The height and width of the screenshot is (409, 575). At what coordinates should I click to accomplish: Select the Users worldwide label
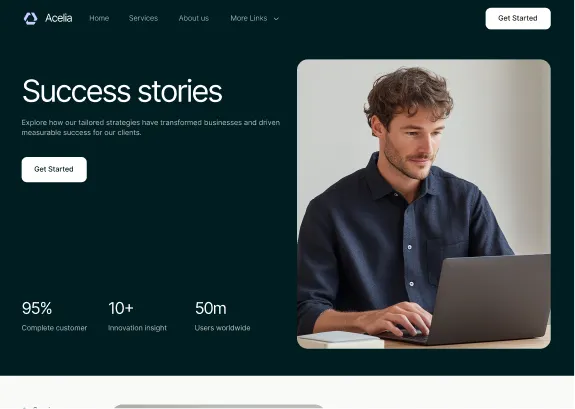click(x=222, y=328)
